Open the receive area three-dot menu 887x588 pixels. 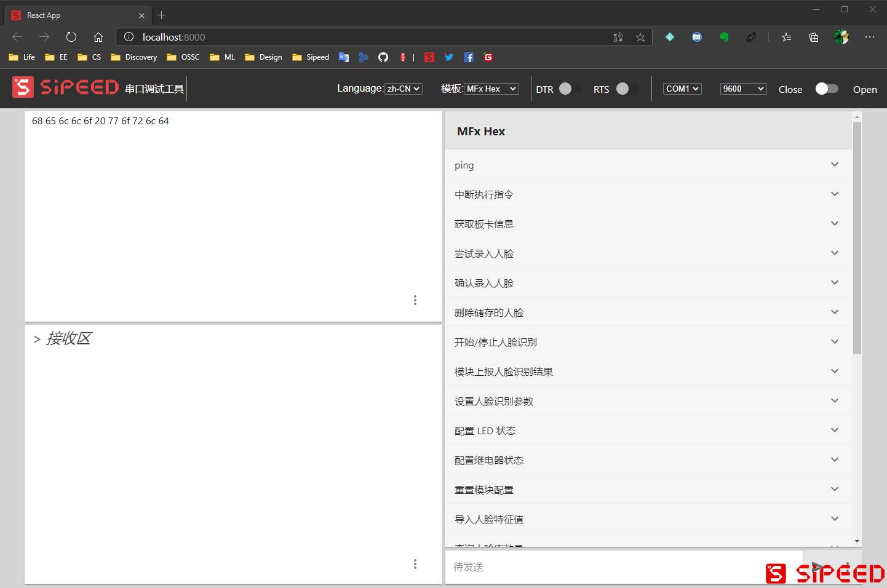(x=415, y=564)
